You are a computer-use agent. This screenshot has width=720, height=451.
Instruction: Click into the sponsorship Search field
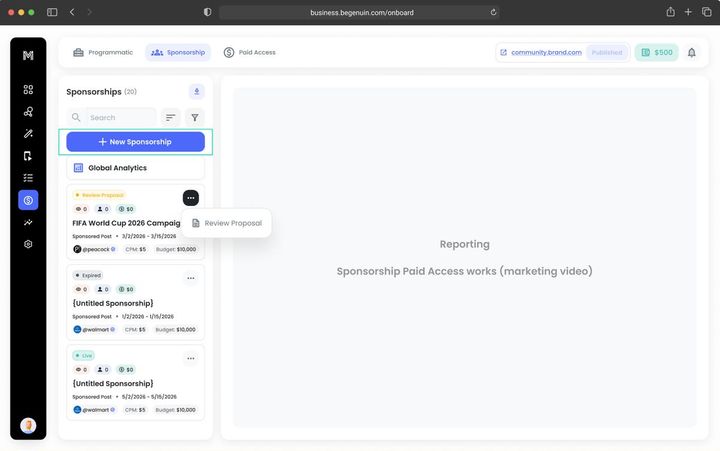pyautogui.click(x=112, y=118)
